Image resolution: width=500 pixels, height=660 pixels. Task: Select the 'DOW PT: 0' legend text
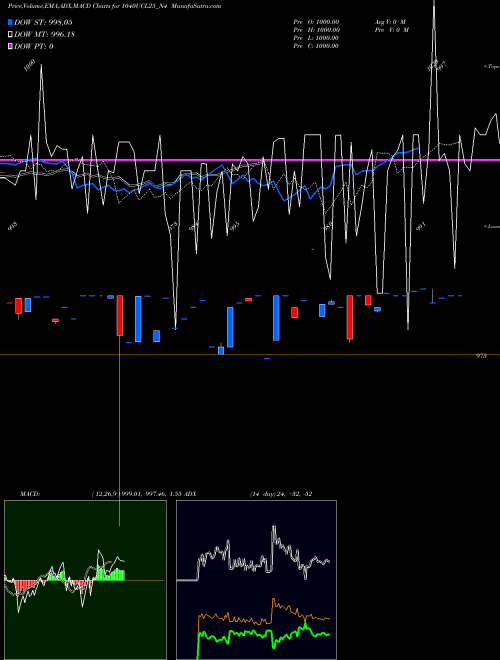pyautogui.click(x=34, y=46)
